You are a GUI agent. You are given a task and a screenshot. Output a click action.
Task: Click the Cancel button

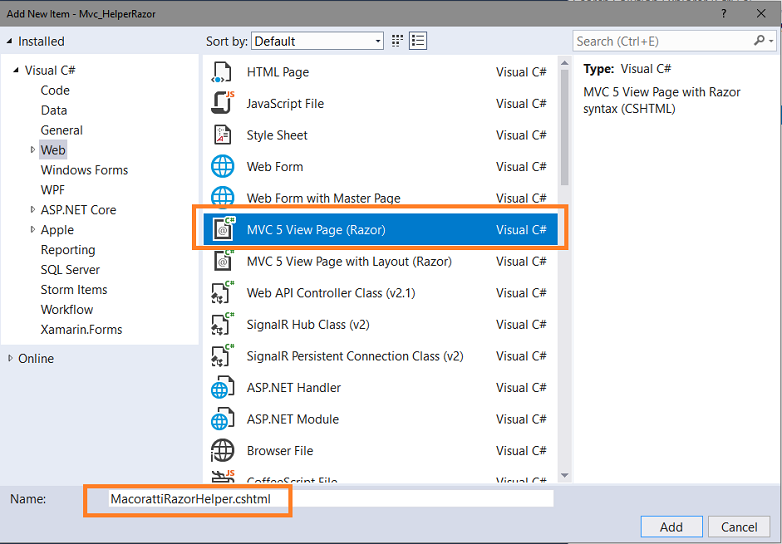click(x=739, y=527)
